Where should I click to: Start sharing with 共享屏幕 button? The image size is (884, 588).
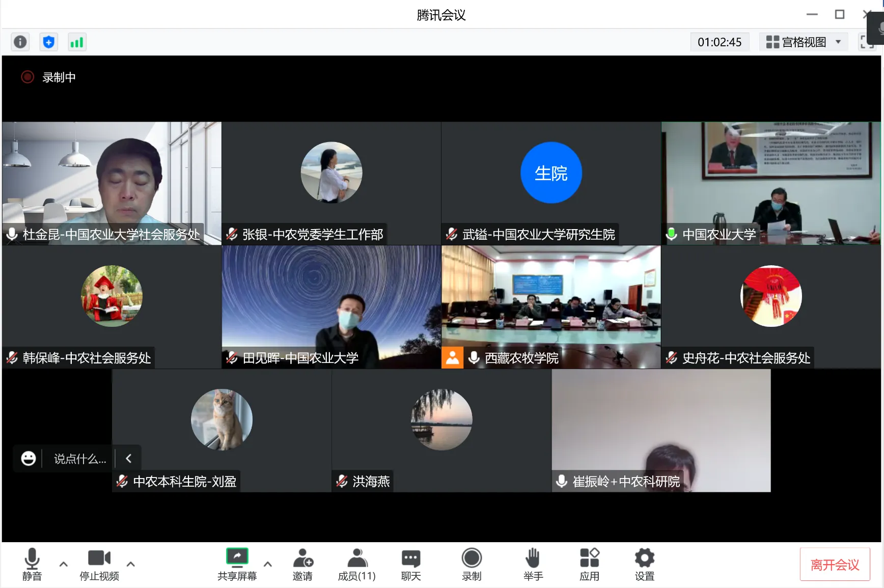[x=237, y=564]
